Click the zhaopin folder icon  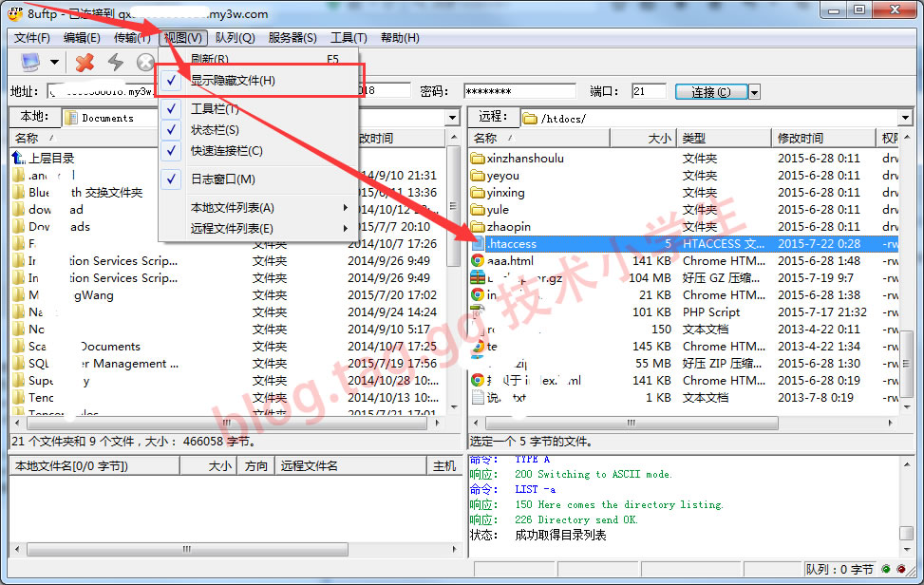click(x=478, y=227)
